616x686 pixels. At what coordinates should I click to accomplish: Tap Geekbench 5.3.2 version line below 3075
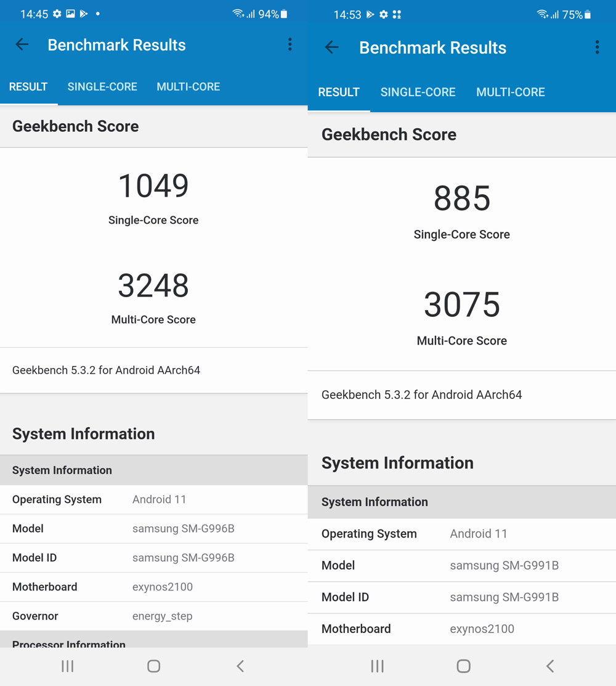click(x=422, y=394)
